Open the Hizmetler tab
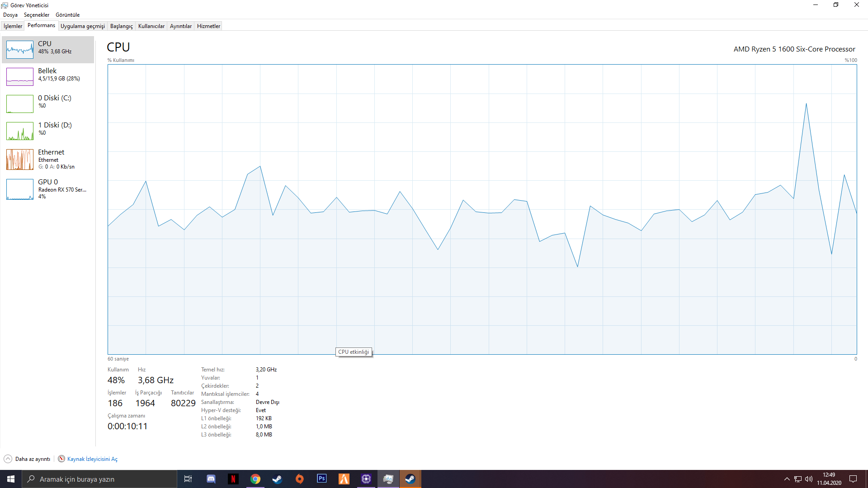 point(208,26)
